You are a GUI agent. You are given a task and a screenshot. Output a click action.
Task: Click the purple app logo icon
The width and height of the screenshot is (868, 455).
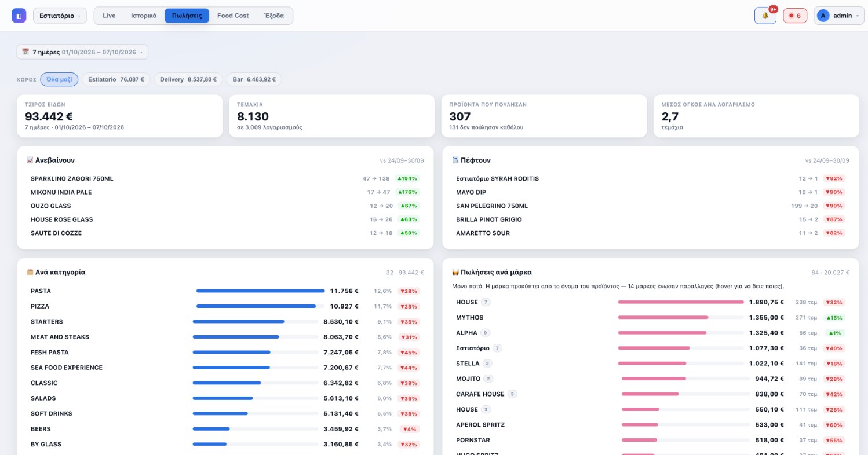[x=19, y=16]
